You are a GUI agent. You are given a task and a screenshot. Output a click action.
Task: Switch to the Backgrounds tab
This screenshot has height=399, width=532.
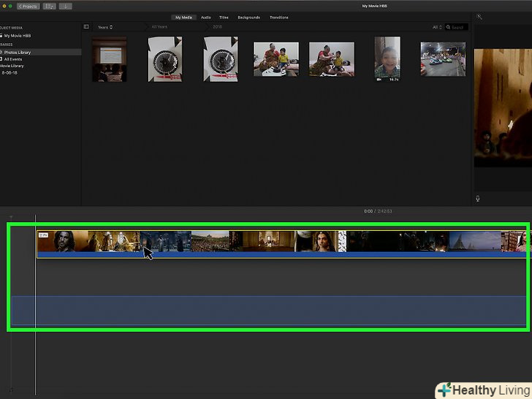tap(248, 17)
